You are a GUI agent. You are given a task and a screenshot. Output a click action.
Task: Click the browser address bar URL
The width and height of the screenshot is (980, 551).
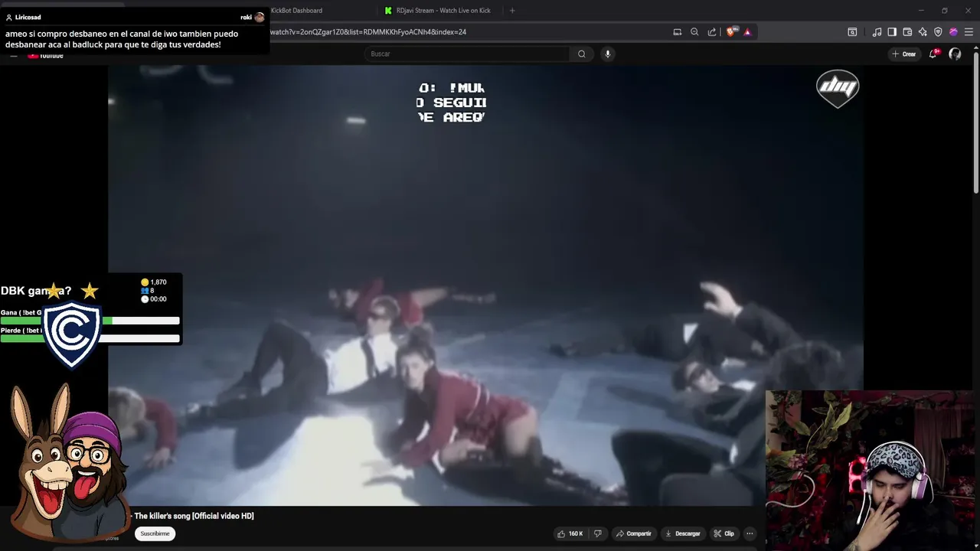coord(367,32)
